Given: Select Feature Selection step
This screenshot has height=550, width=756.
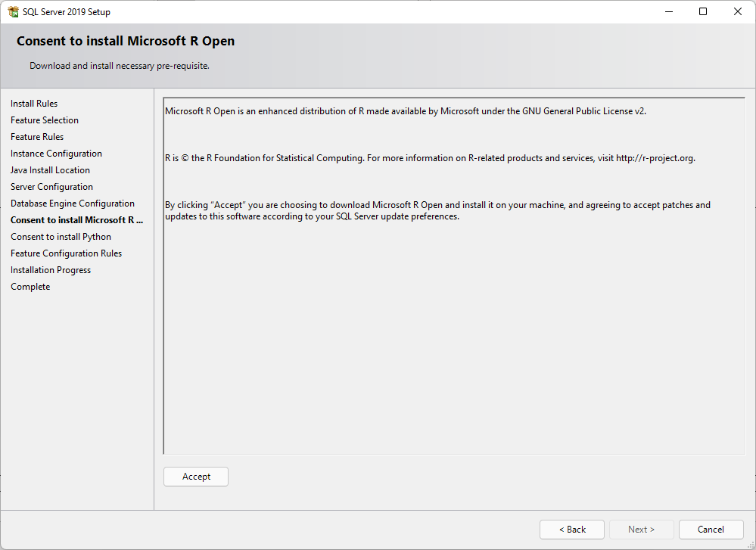Looking at the screenshot, I should pyautogui.click(x=45, y=120).
